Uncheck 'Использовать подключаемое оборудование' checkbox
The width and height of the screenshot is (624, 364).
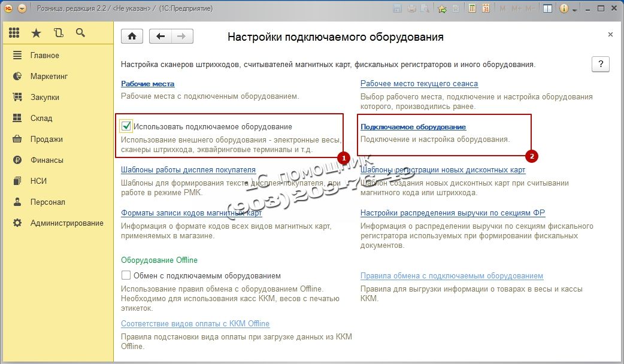126,126
